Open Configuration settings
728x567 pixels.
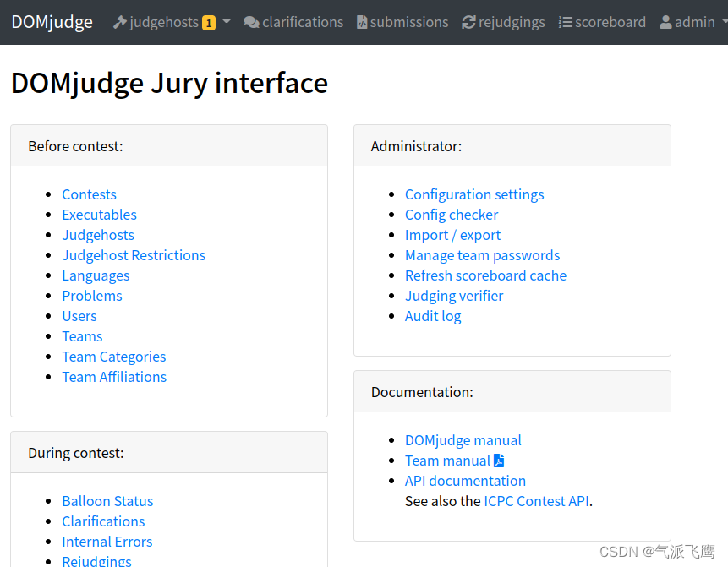pos(474,194)
